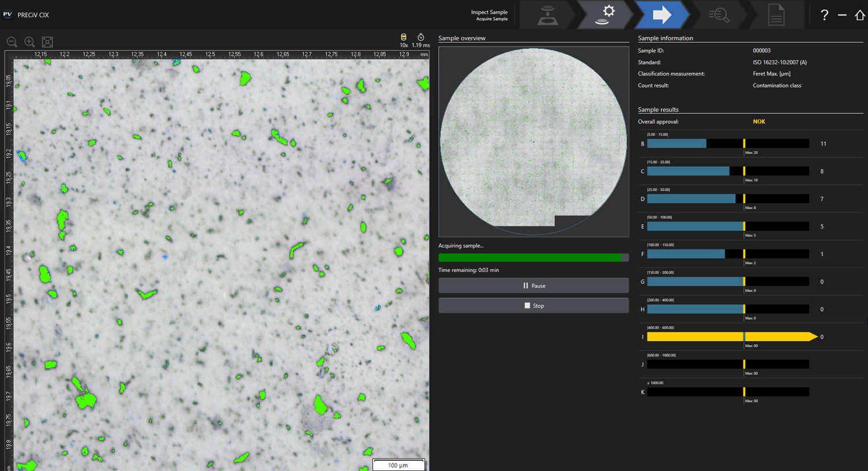Stop the sample acquisition
This screenshot has height=471, width=868.
click(533, 306)
